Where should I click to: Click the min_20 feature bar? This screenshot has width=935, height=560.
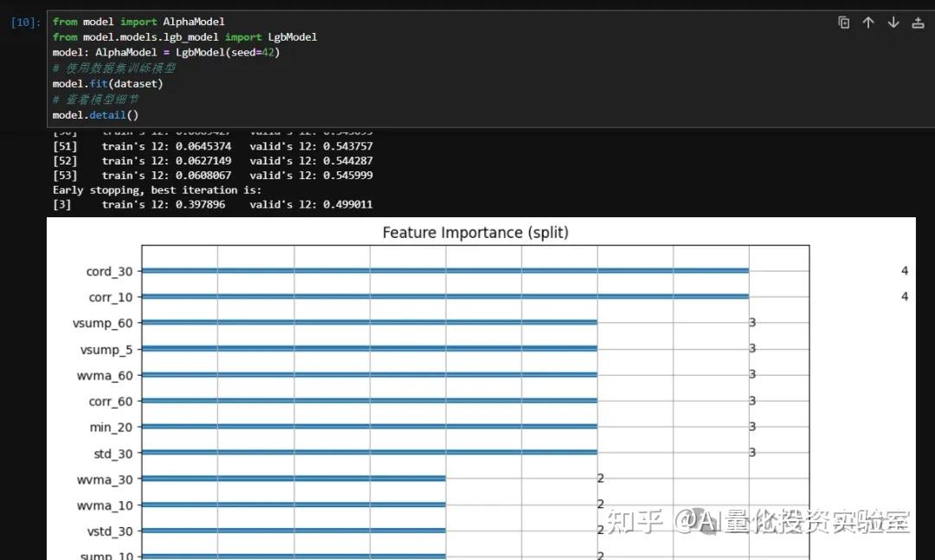click(369, 427)
